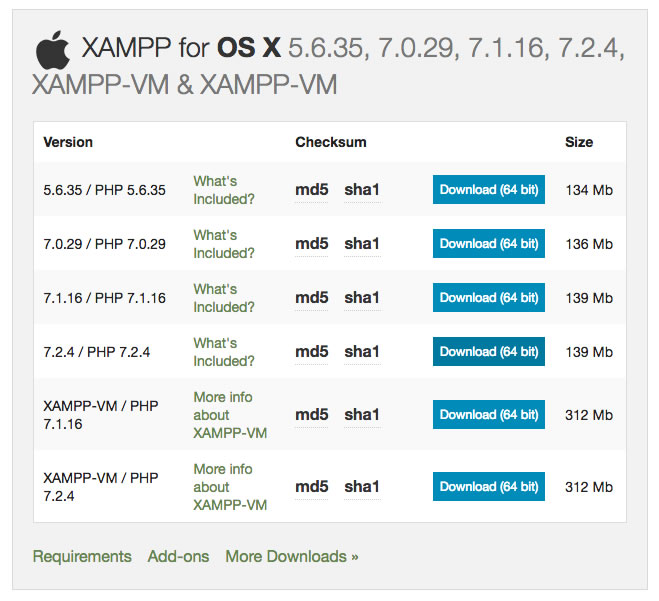Screen dimensions: 659x601
Task: Show md5 checksum for 7.2.4
Action: [x=311, y=352]
